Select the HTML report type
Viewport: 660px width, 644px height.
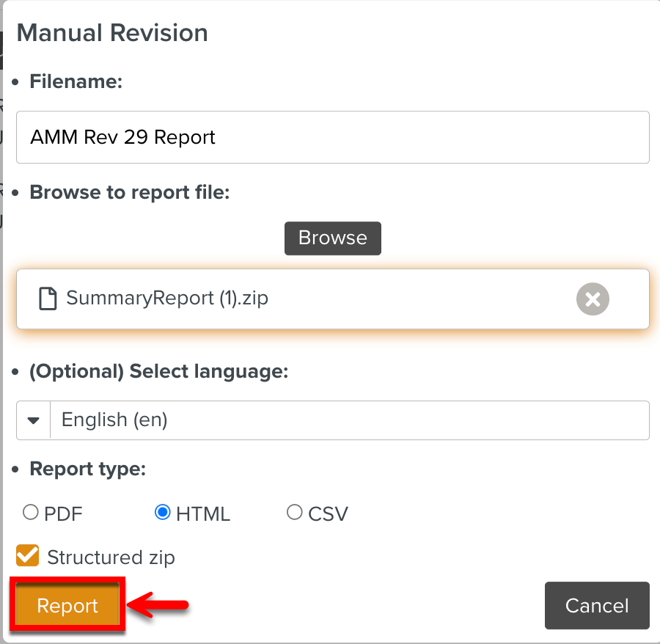(x=163, y=512)
